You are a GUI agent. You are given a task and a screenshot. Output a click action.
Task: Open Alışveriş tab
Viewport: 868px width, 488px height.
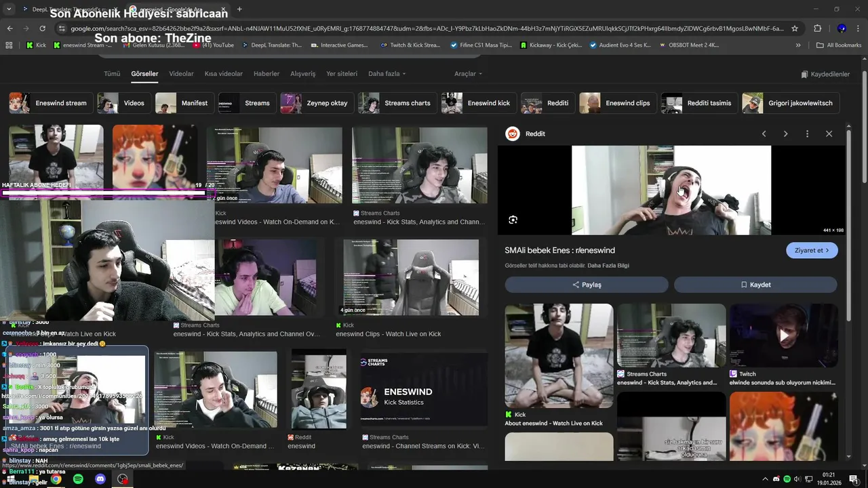(x=303, y=74)
